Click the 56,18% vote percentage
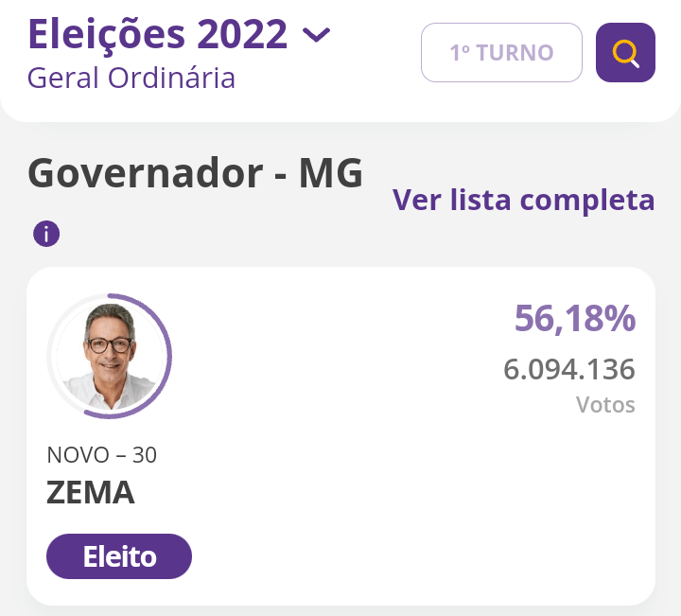 (574, 319)
